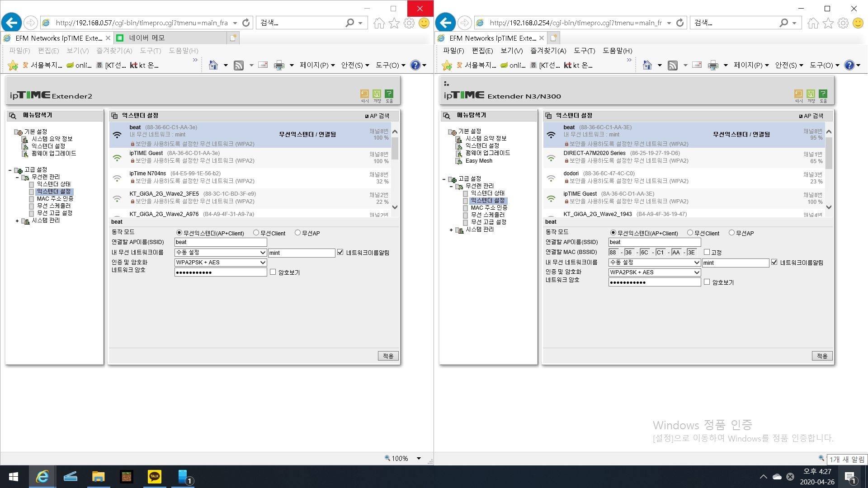Click the smiley feedback icon in right window
Screen dimensions: 868x488
click(x=858, y=23)
